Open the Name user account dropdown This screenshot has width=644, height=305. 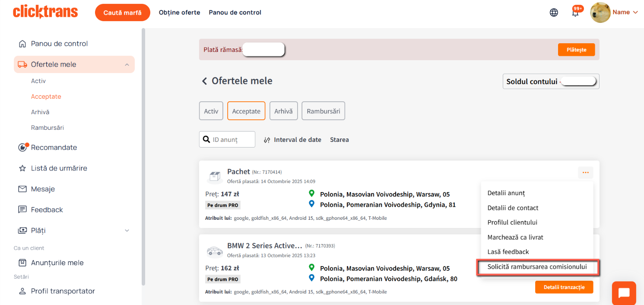click(x=614, y=13)
